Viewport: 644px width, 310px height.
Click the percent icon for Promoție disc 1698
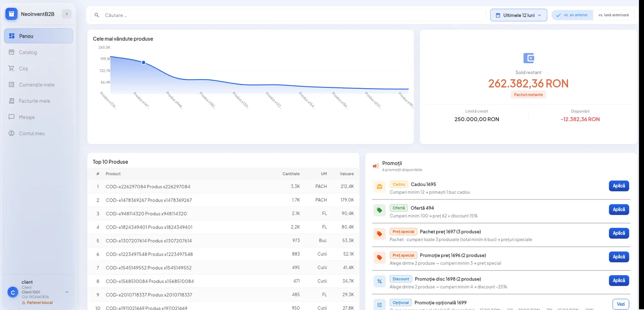380,281
